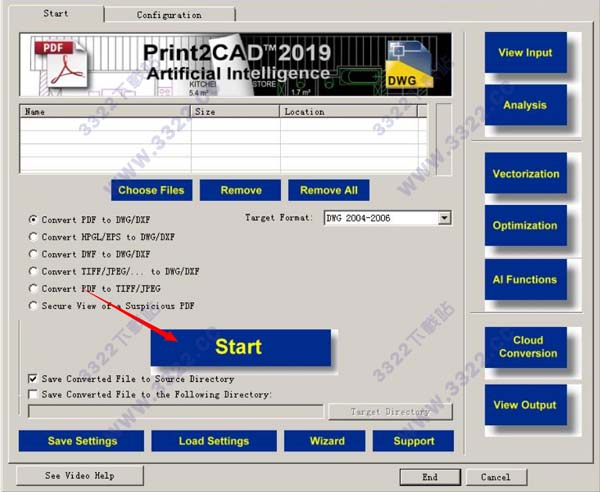
Task: Click the target directory path field
Action: [176, 412]
